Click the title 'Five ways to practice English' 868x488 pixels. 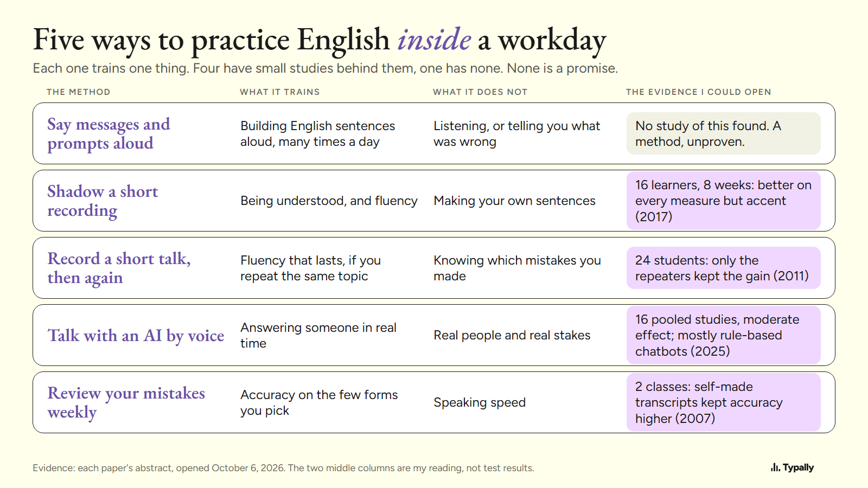coord(212,40)
